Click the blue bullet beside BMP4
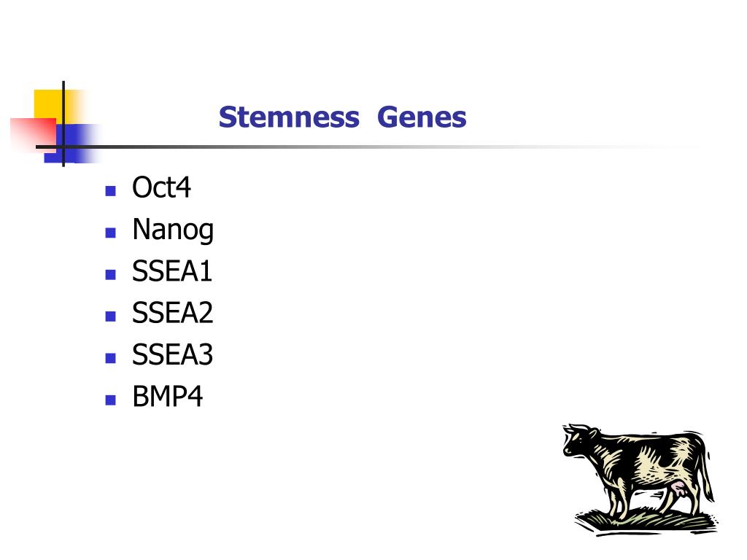 click(x=111, y=400)
